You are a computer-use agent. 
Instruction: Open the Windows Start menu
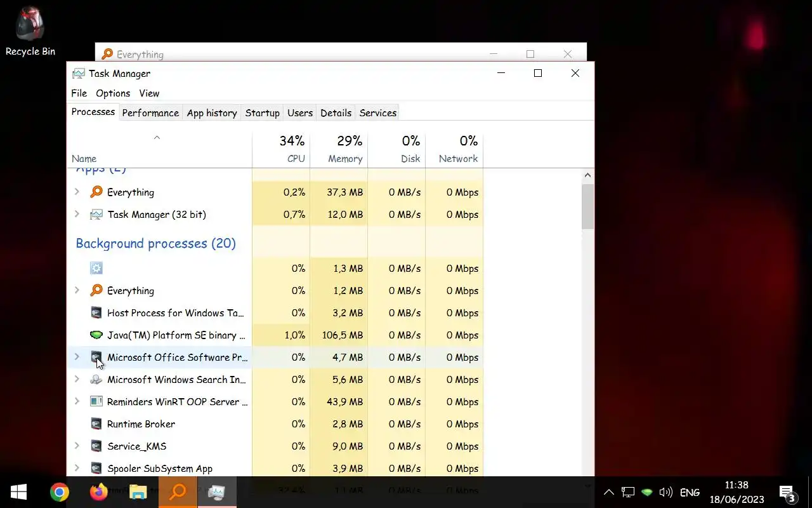18,492
